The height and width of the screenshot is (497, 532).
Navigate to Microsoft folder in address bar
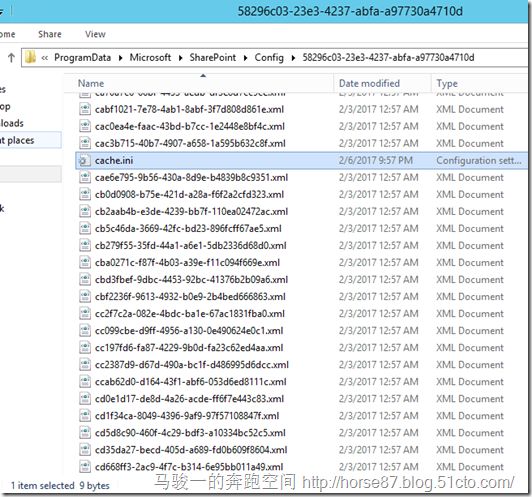point(150,57)
